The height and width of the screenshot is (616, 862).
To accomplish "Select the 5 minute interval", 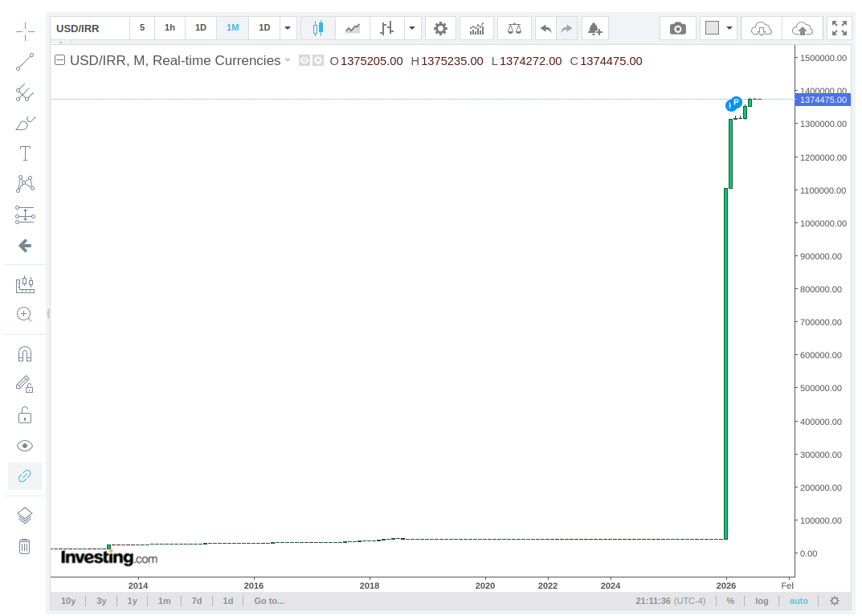I will point(142,27).
